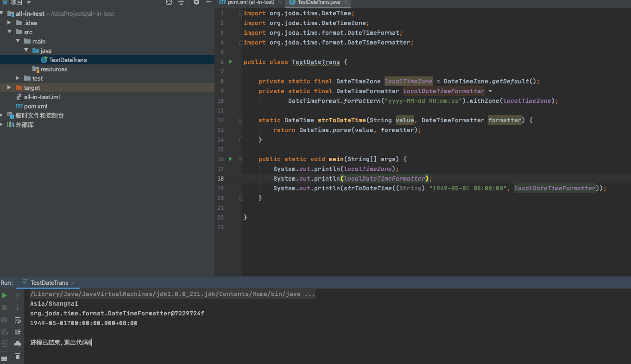Clear console output with the trash icon

click(18, 356)
